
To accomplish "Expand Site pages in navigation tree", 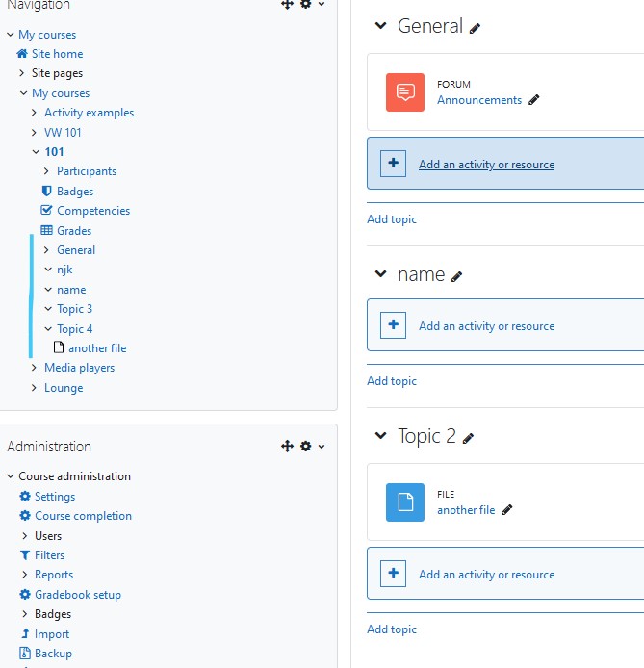I will (x=22, y=73).
